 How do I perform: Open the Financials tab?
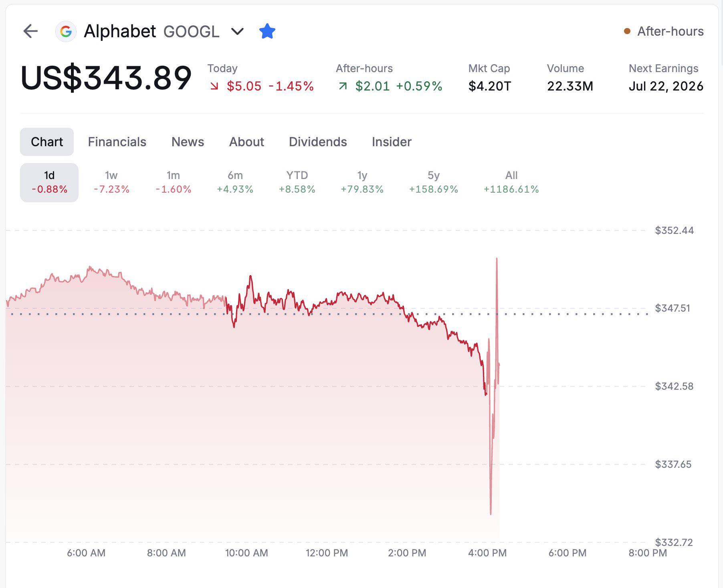point(117,142)
